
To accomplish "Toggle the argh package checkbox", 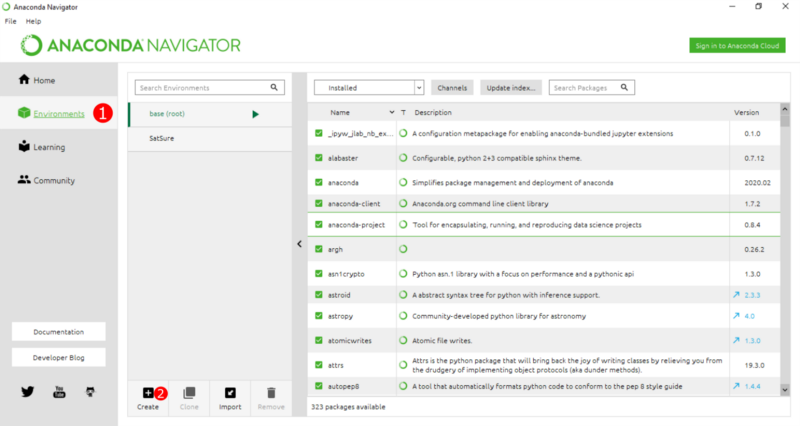I will tap(319, 249).
